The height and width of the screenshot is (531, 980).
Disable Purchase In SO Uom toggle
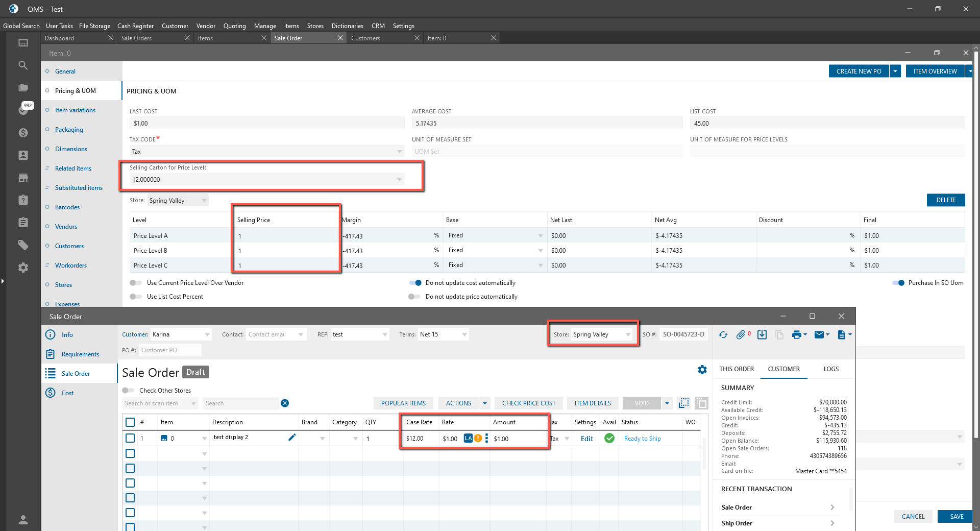[x=898, y=283]
